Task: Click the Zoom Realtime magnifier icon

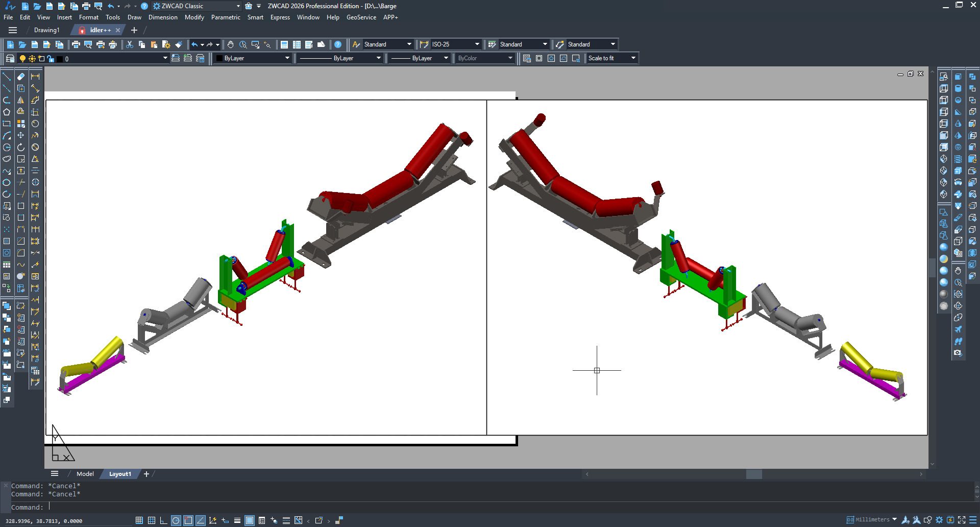Action: click(x=243, y=44)
